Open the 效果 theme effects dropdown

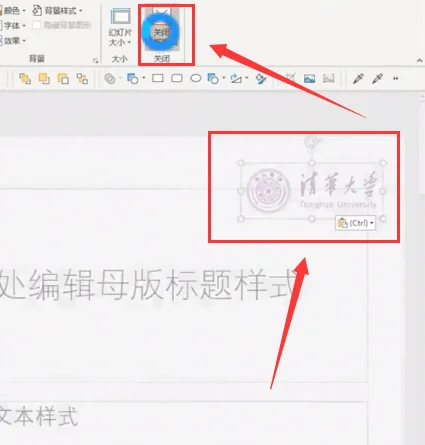(12, 41)
